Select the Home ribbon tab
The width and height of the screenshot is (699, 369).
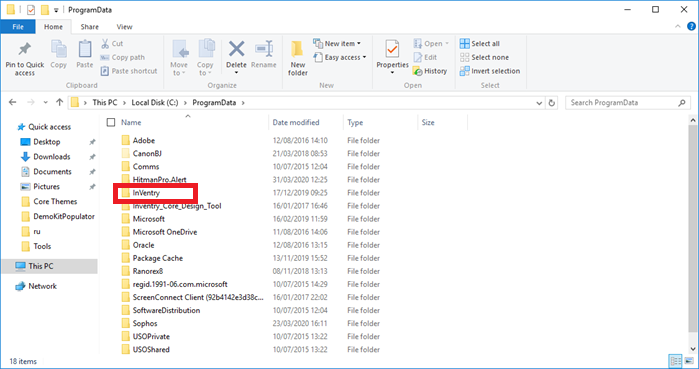point(53,27)
